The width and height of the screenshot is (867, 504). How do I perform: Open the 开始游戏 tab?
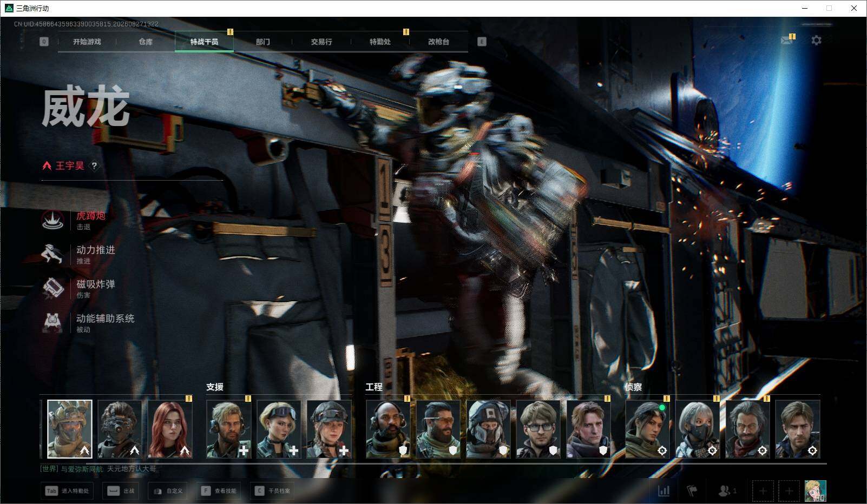(87, 42)
